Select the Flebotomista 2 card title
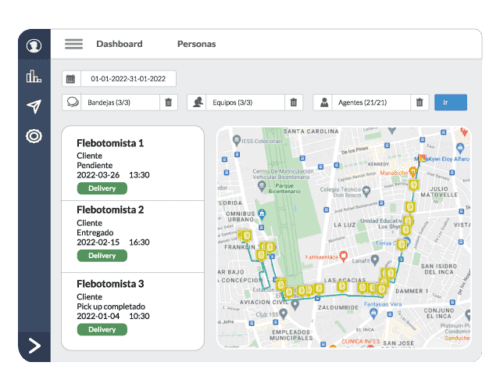The image size is (500, 391). (110, 210)
